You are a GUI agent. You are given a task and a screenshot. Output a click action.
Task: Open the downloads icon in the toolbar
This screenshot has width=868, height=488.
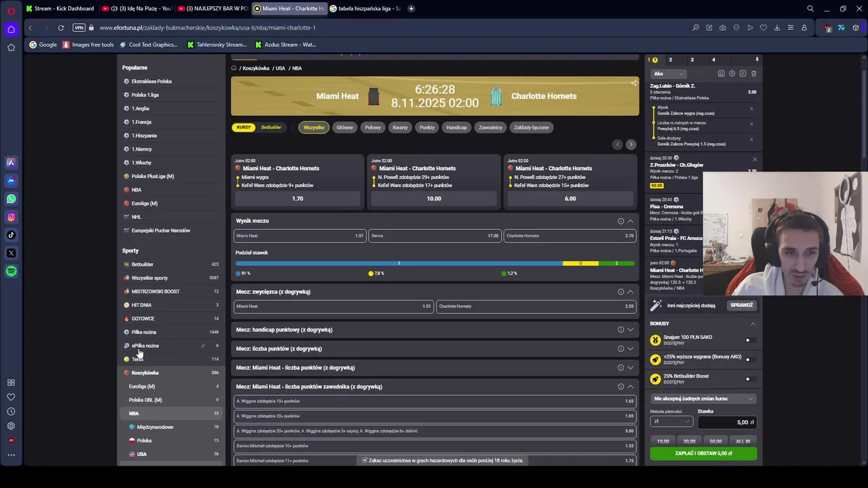(x=777, y=28)
